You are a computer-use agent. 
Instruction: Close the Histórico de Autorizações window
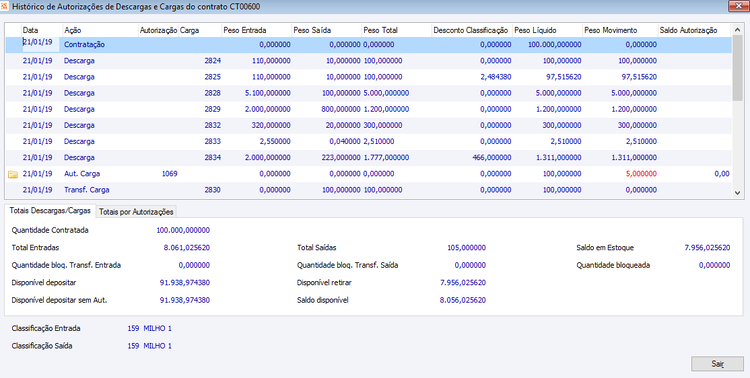(738, 6)
